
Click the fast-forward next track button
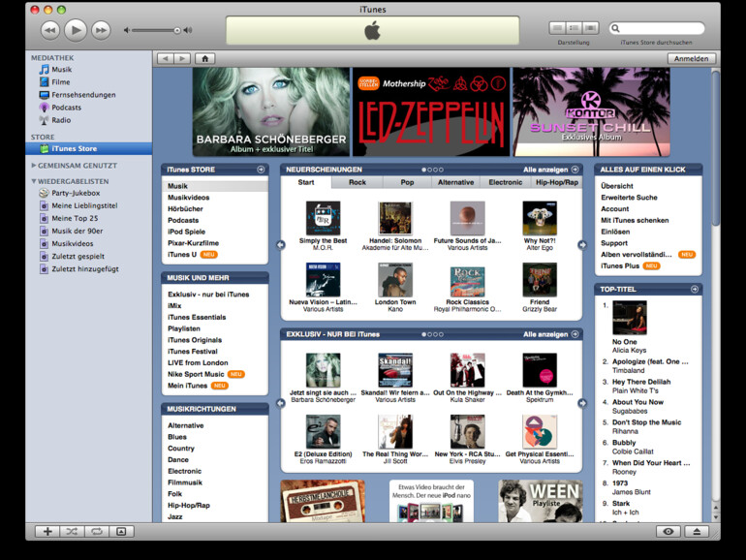tap(101, 30)
